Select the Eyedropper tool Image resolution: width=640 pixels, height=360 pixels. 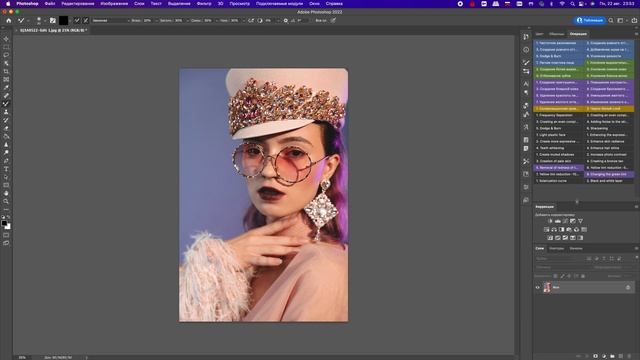(x=6, y=87)
